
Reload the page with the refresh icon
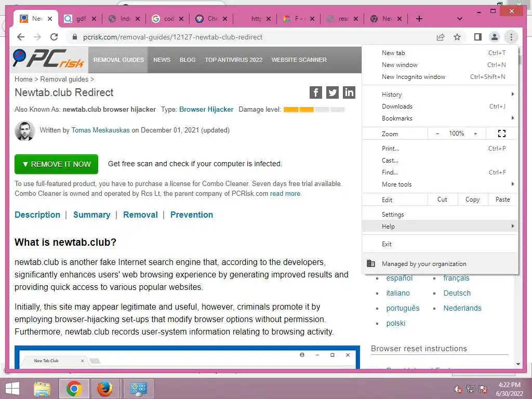click(54, 37)
